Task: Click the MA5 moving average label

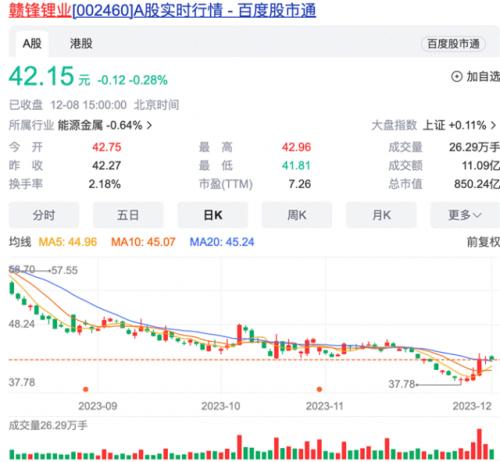Action: pos(68,242)
